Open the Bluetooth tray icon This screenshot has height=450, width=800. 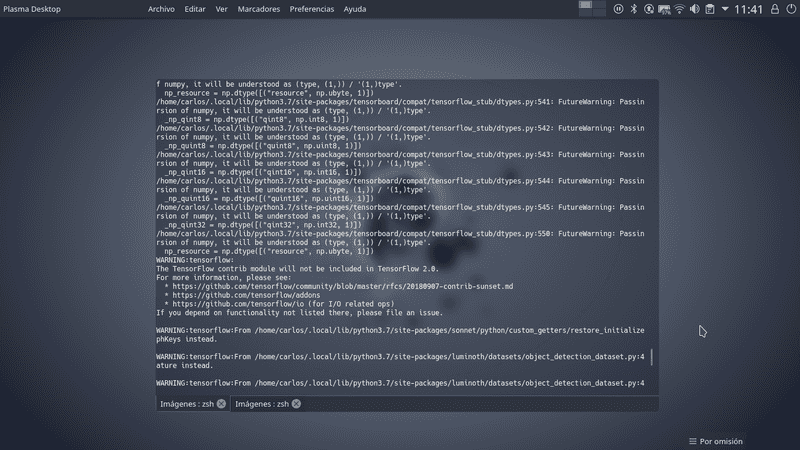click(x=633, y=9)
